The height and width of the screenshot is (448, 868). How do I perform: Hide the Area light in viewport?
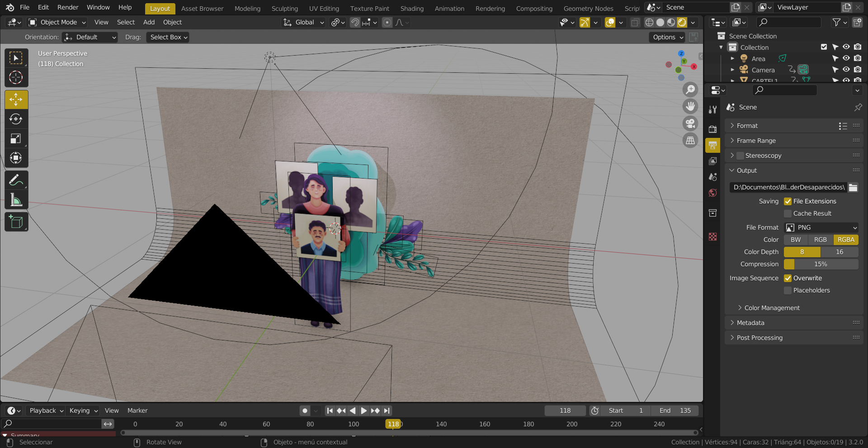pos(846,58)
